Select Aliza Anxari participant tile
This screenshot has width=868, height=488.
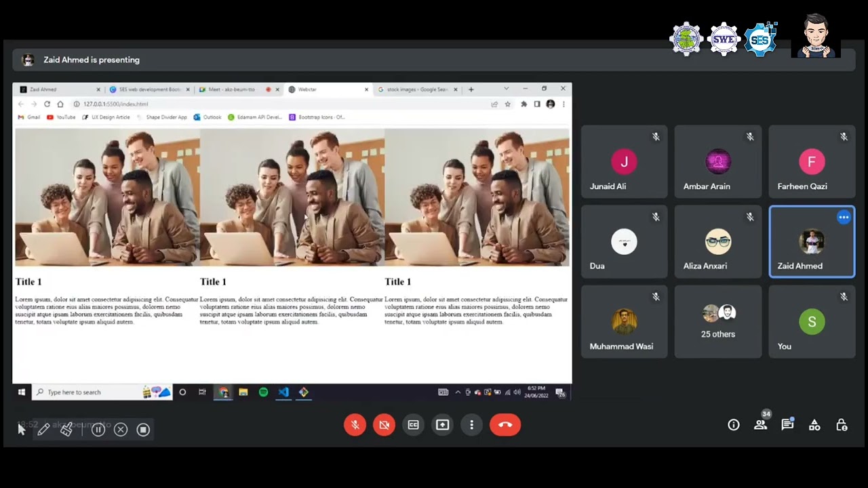click(x=718, y=242)
